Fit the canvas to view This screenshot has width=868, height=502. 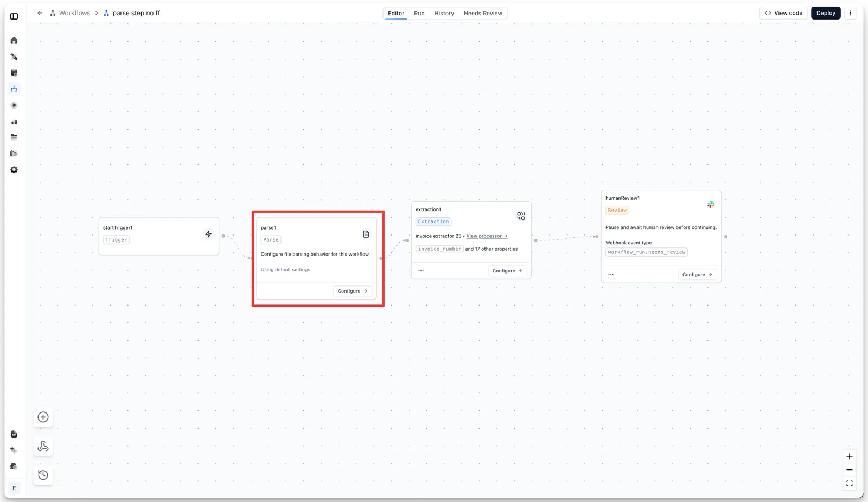850,484
